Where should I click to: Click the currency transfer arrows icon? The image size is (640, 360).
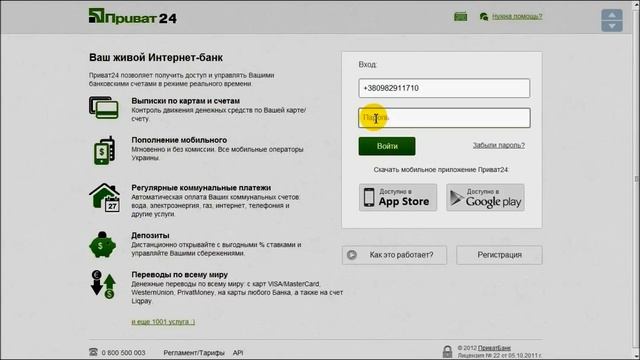point(103,284)
